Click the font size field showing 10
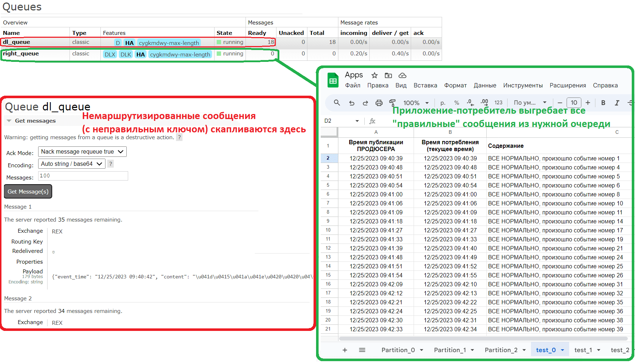Image resolution: width=635 pixels, height=364 pixels. click(x=574, y=103)
